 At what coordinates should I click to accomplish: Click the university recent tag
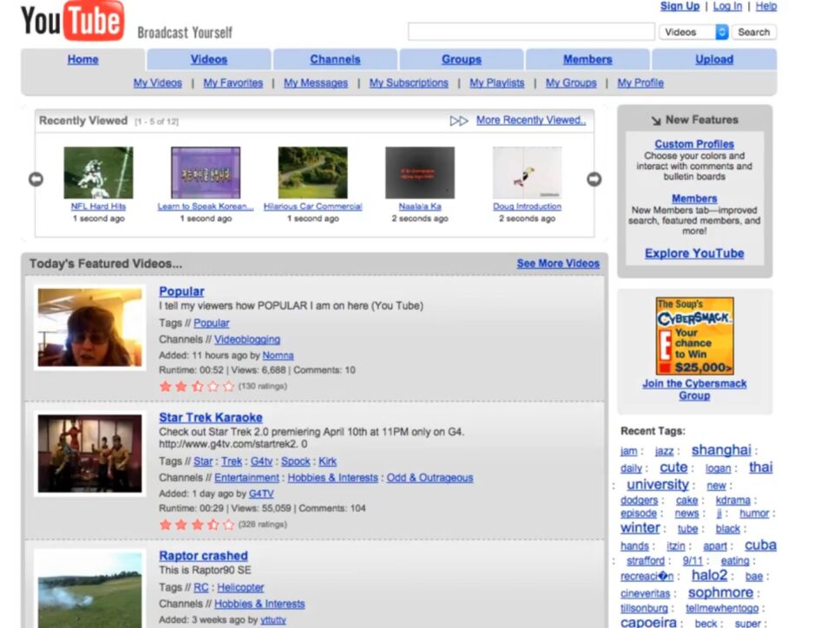pos(658,485)
